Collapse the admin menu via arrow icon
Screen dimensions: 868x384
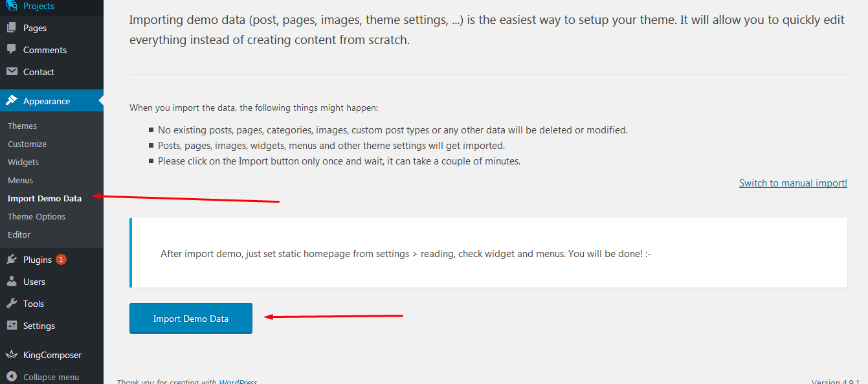point(12,377)
